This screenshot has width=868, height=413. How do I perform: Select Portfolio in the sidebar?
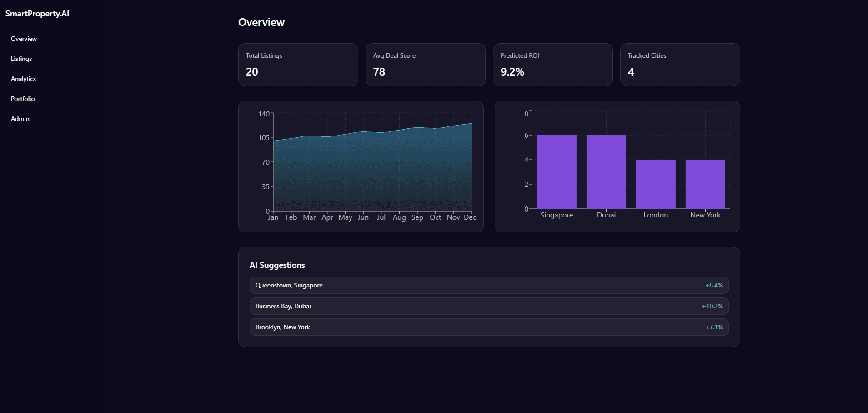pos(23,99)
